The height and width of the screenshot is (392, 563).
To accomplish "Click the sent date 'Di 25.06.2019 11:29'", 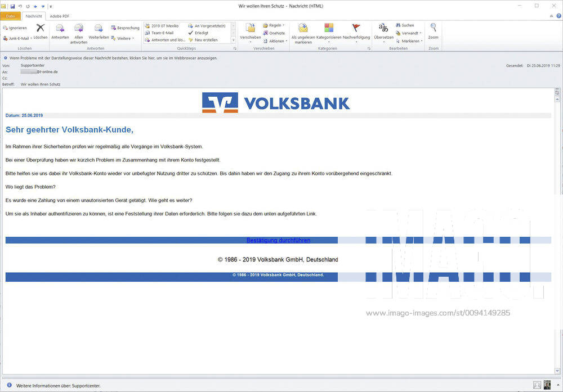I will pyautogui.click(x=543, y=66).
